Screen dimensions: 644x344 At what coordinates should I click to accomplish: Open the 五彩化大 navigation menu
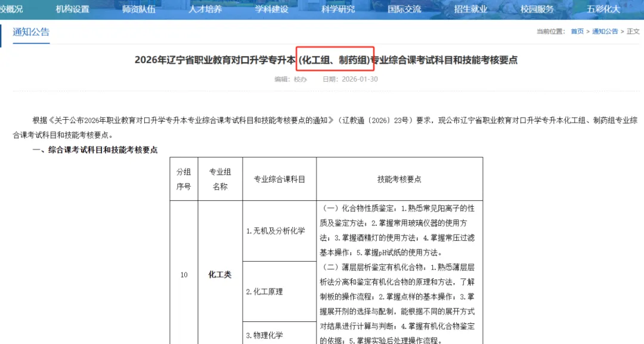(603, 9)
